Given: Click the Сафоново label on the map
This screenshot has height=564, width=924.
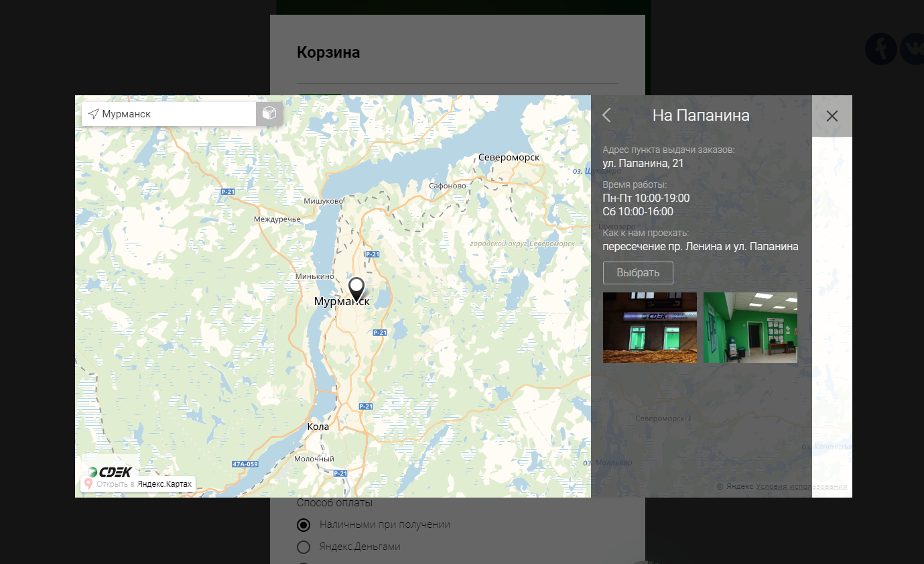Looking at the screenshot, I should click(x=447, y=186).
